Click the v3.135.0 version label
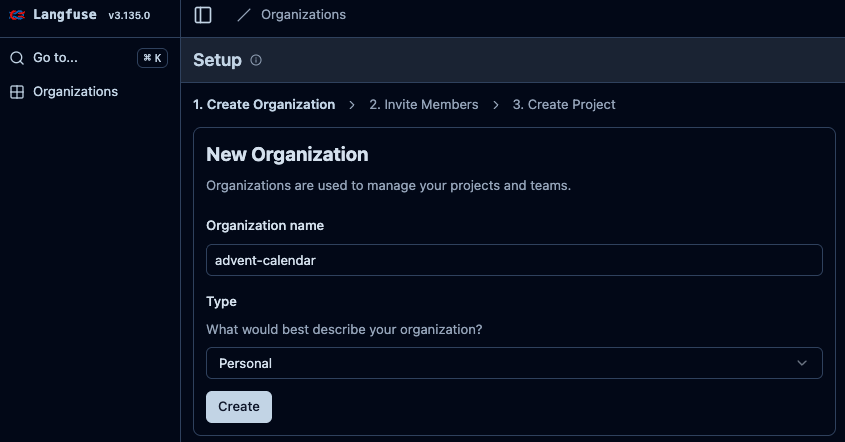The image size is (845, 442). click(x=129, y=16)
